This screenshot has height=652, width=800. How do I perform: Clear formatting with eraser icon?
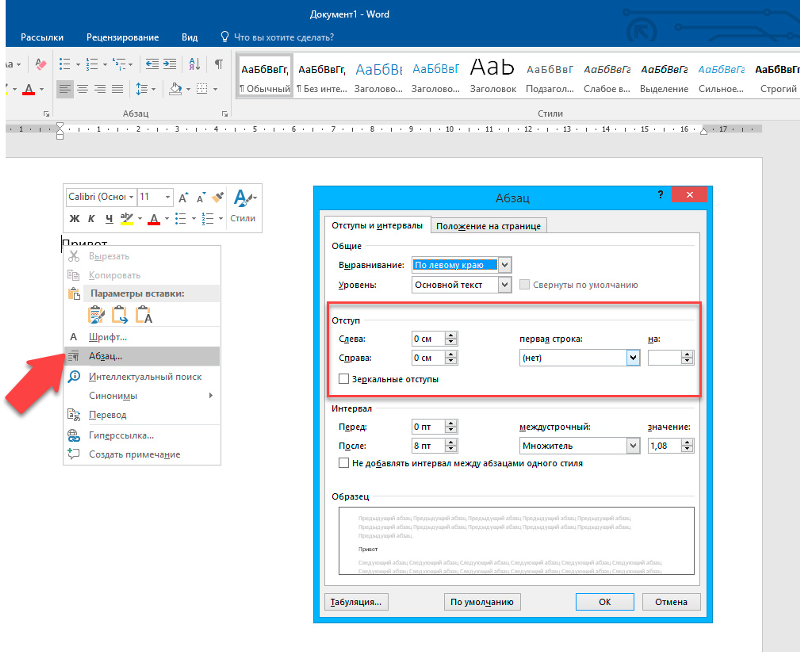[40, 64]
